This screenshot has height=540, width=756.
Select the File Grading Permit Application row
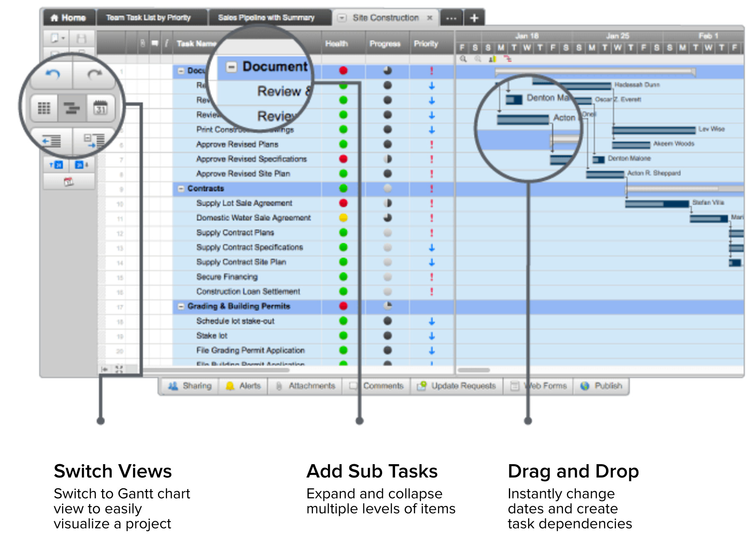(250, 350)
